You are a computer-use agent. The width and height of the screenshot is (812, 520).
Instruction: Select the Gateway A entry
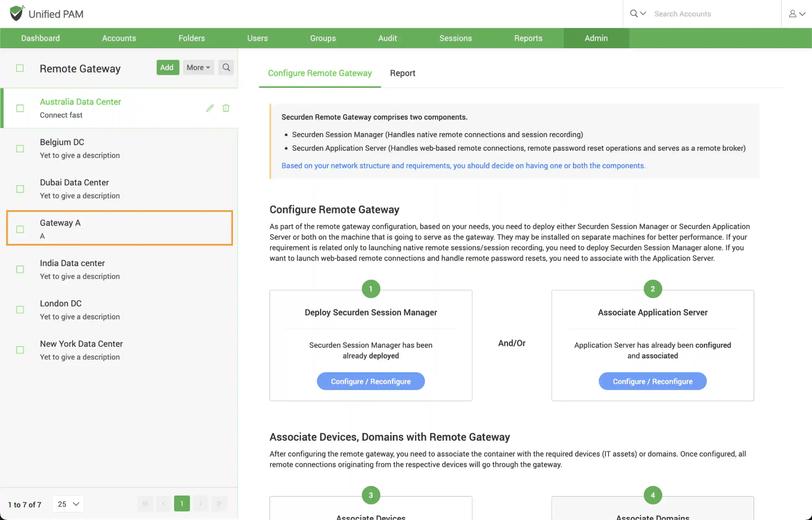point(120,229)
